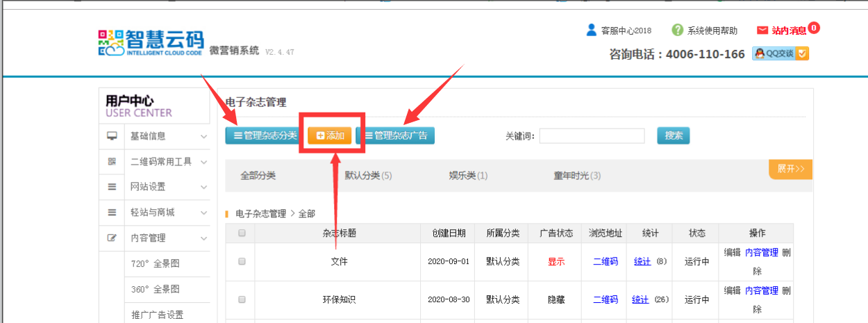Viewport: 868px width, 323px height.
Task: Open 系统使用帮助 help icon
Action: click(x=677, y=30)
